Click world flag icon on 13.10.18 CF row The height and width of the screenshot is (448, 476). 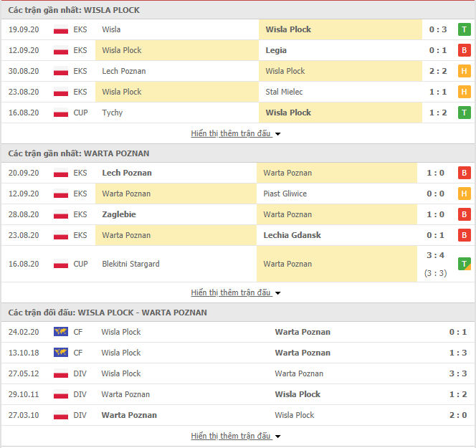pos(61,353)
